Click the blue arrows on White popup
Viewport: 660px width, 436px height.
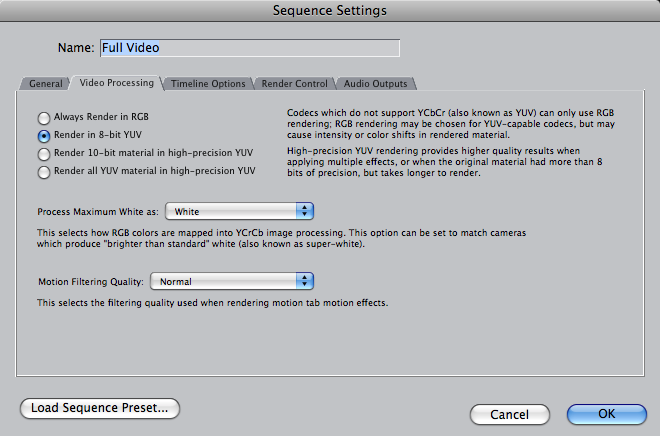click(305, 211)
